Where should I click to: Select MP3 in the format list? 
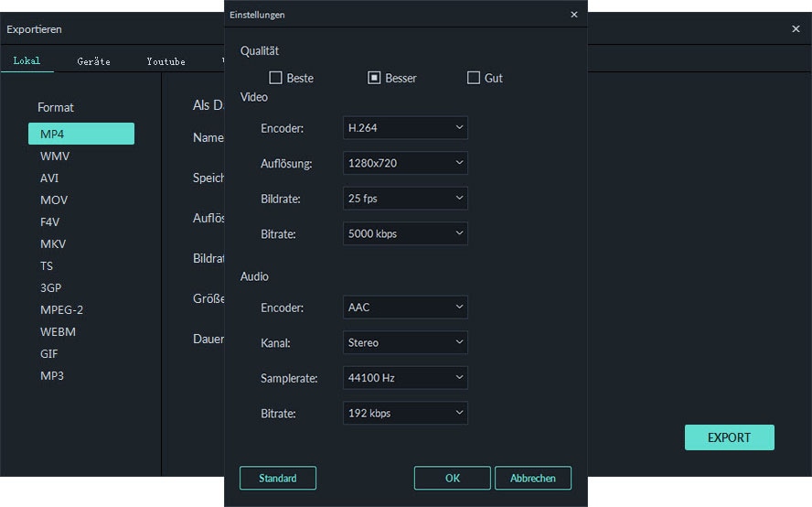click(52, 375)
